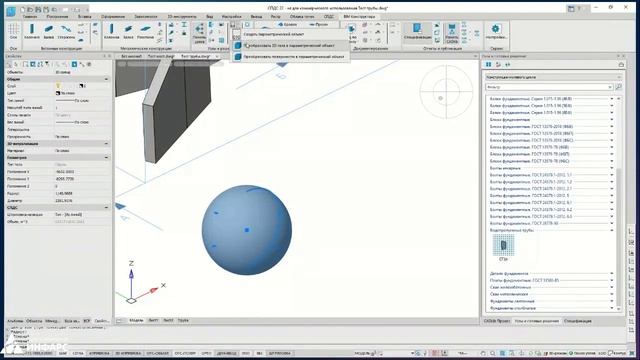Select concrete Колонна tool in Бетонные конструкции
The width and height of the screenshot is (640, 360).
click(32, 32)
